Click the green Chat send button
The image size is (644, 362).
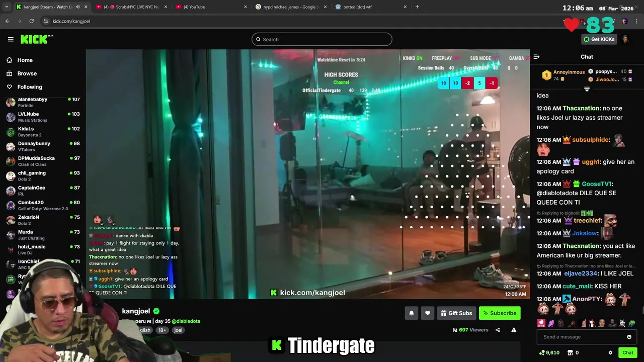pos(627,352)
